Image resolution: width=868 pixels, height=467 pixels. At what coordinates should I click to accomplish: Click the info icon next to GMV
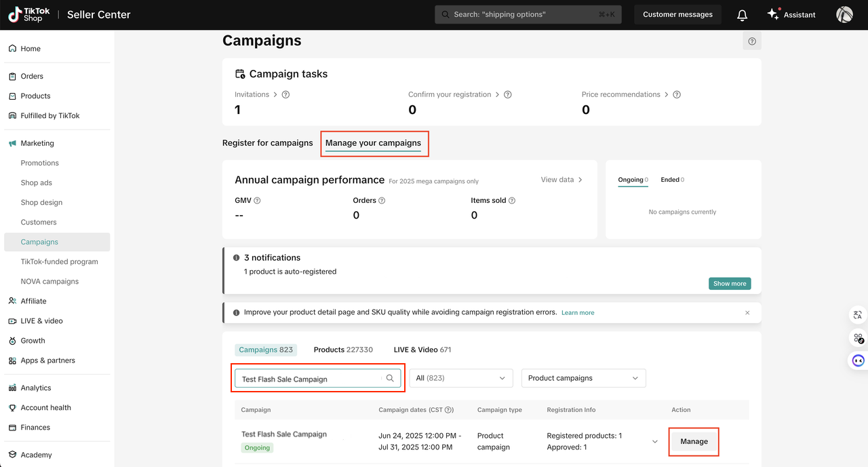point(257,201)
